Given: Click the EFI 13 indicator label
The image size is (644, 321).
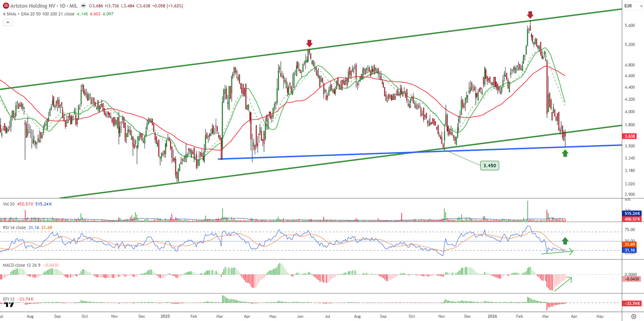Looking at the screenshot, I should tap(8, 299).
